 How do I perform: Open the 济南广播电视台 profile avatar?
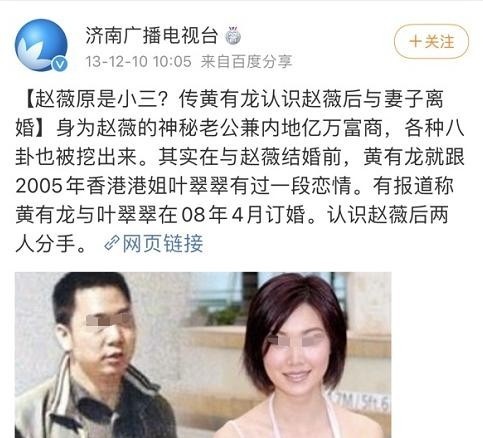(x=41, y=45)
